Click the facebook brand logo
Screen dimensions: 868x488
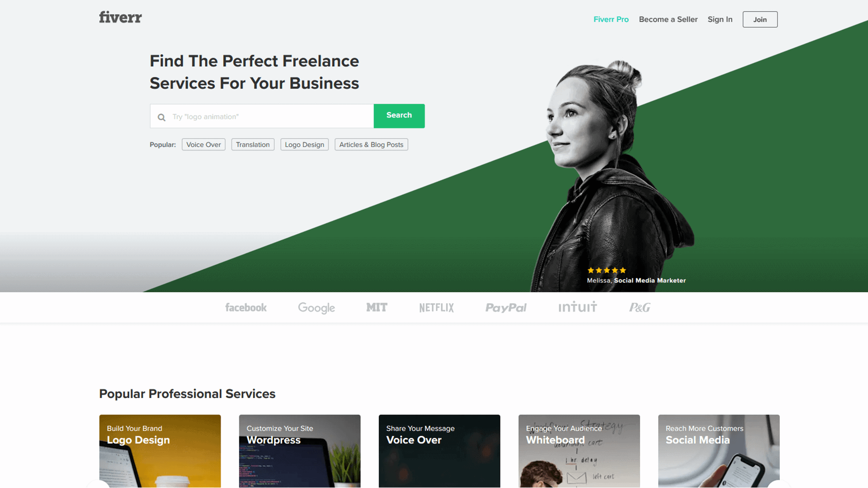[x=246, y=308]
